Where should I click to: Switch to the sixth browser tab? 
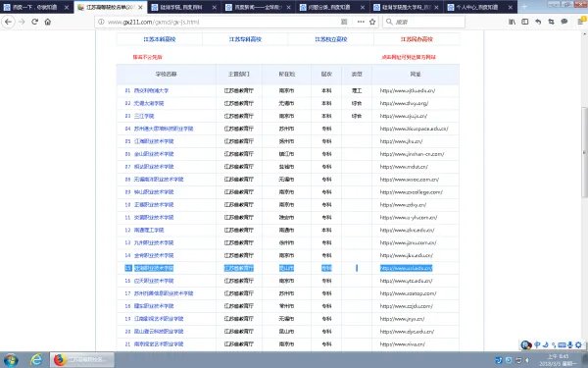[406, 7]
